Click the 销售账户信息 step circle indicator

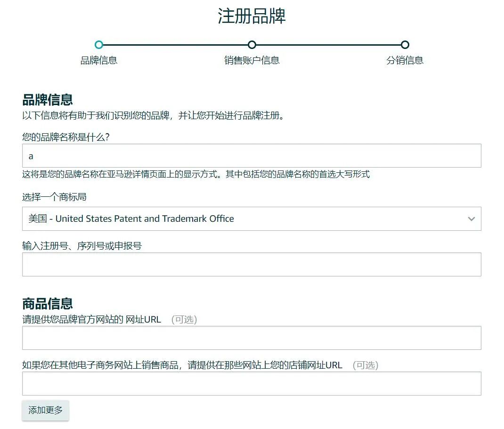click(x=252, y=45)
